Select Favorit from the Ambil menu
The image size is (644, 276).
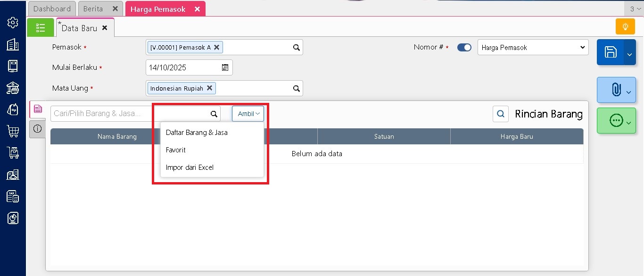[176, 150]
